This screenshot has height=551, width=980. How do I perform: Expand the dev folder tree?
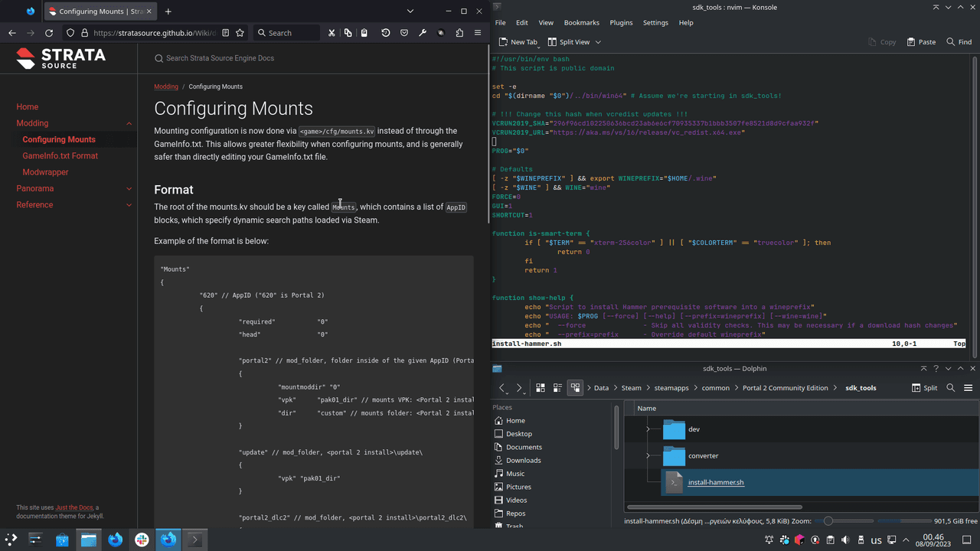pyautogui.click(x=648, y=429)
